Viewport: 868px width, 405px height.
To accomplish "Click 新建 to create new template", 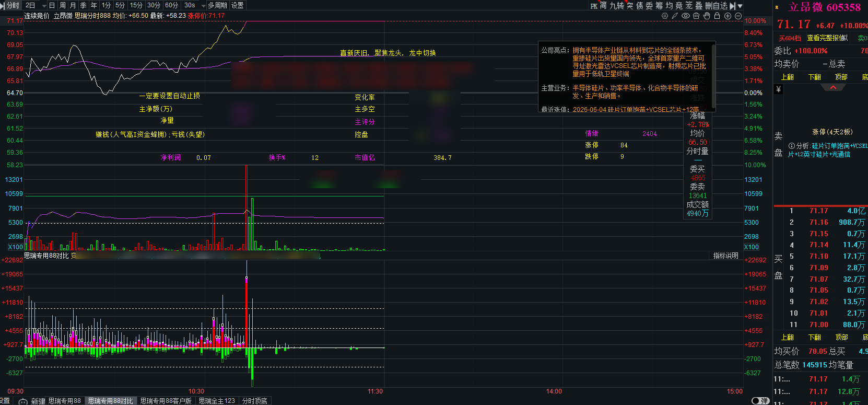I will (x=38, y=401).
